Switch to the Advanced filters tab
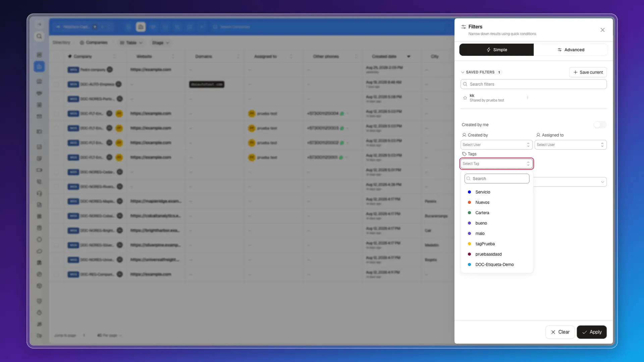644x362 pixels. [x=571, y=50]
